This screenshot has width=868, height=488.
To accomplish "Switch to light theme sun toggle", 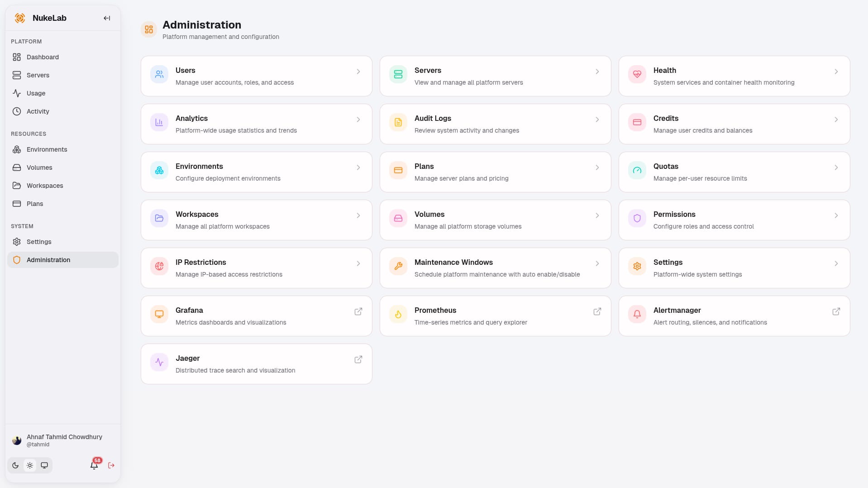I will coord(30,465).
